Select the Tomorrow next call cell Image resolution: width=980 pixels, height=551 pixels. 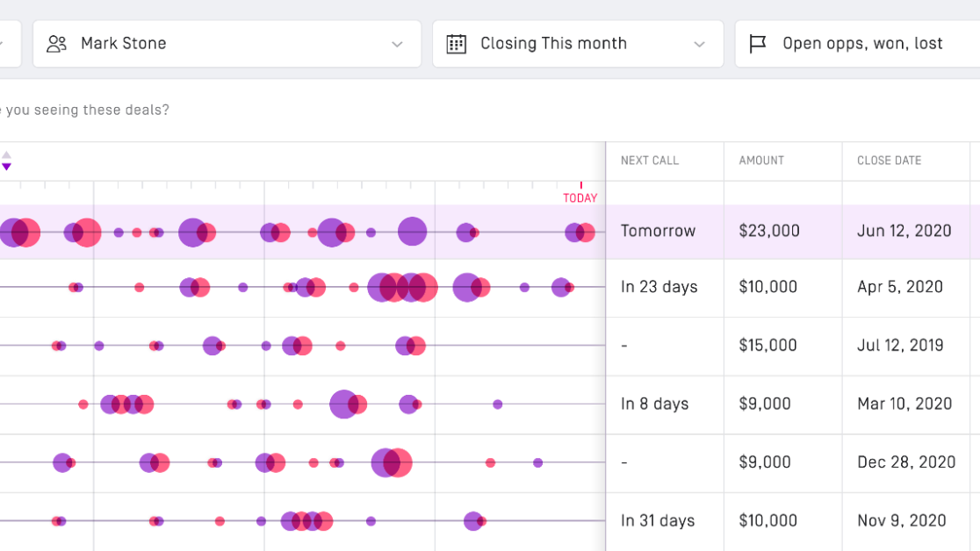click(x=658, y=232)
